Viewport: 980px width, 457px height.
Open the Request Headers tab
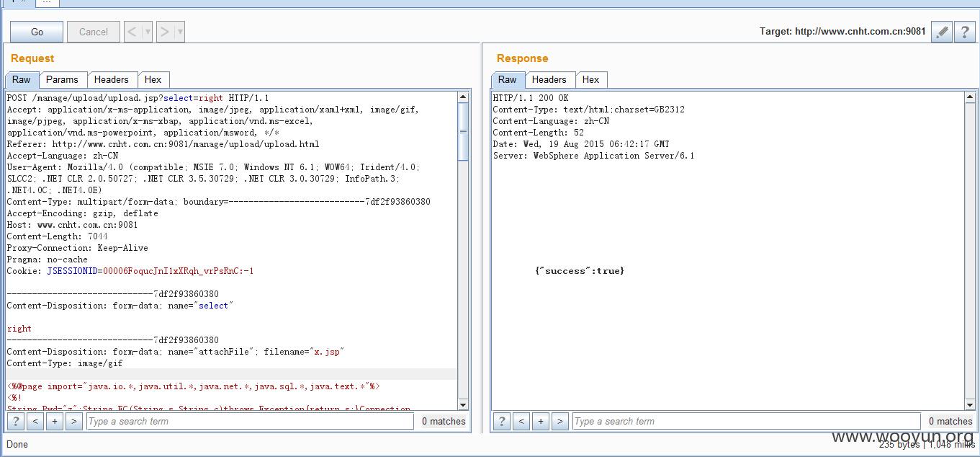112,79
